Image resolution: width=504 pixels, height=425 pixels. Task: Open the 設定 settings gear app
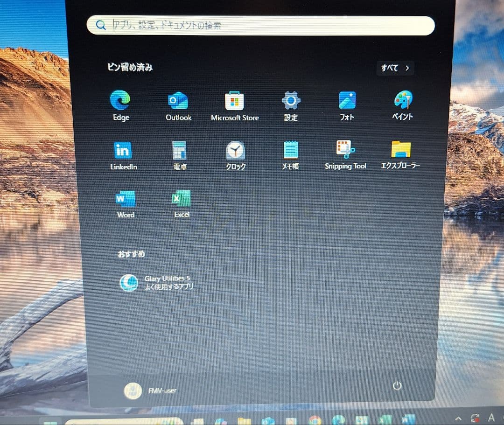coord(291,106)
